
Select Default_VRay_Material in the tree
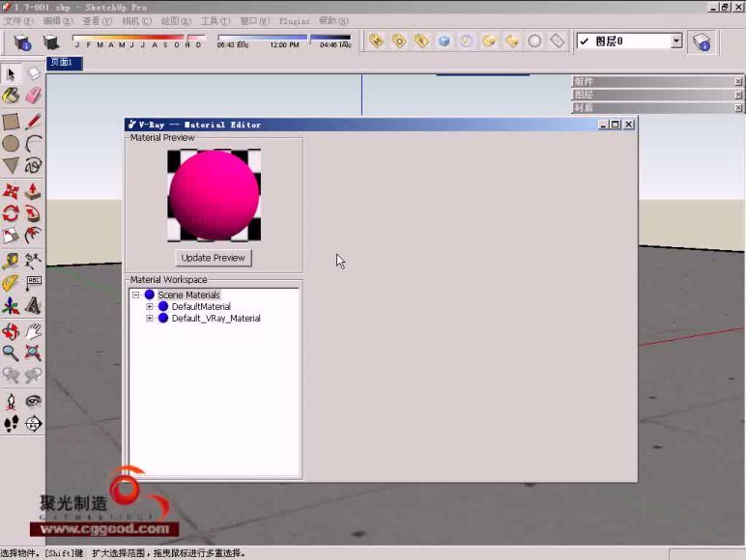pos(216,318)
